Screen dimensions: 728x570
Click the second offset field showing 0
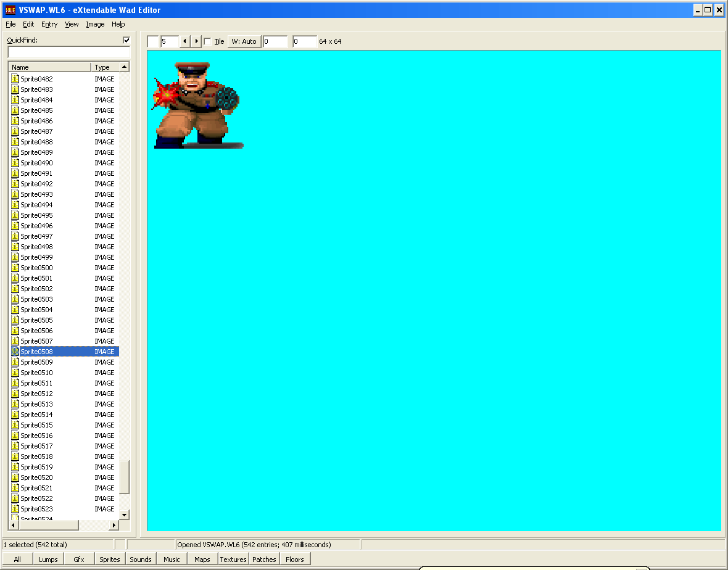[305, 41]
